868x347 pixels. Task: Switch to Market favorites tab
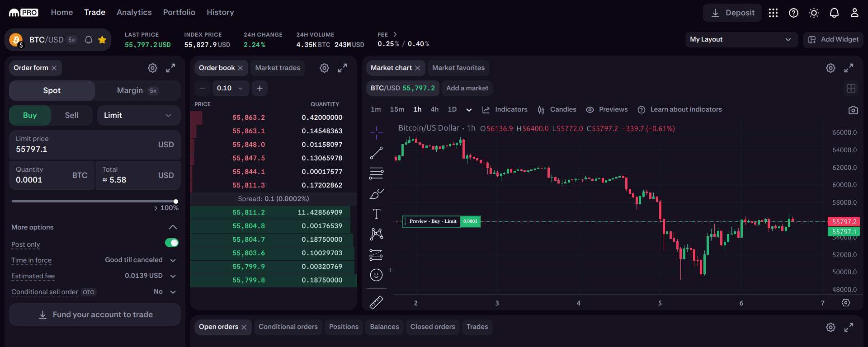(x=458, y=68)
